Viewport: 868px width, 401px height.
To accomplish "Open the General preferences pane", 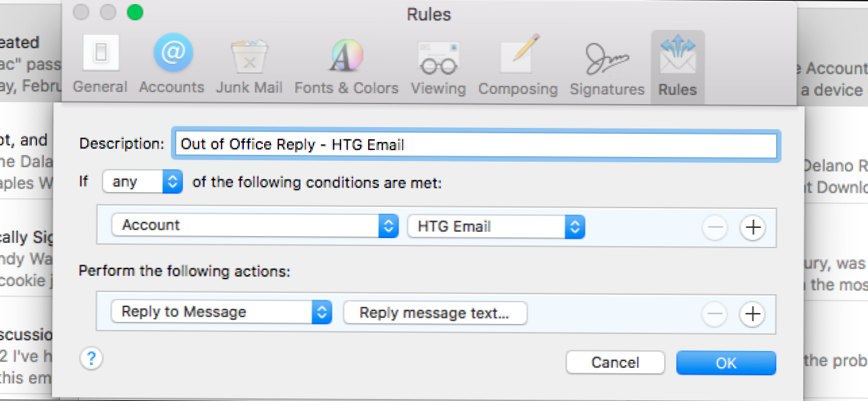I will (x=100, y=66).
